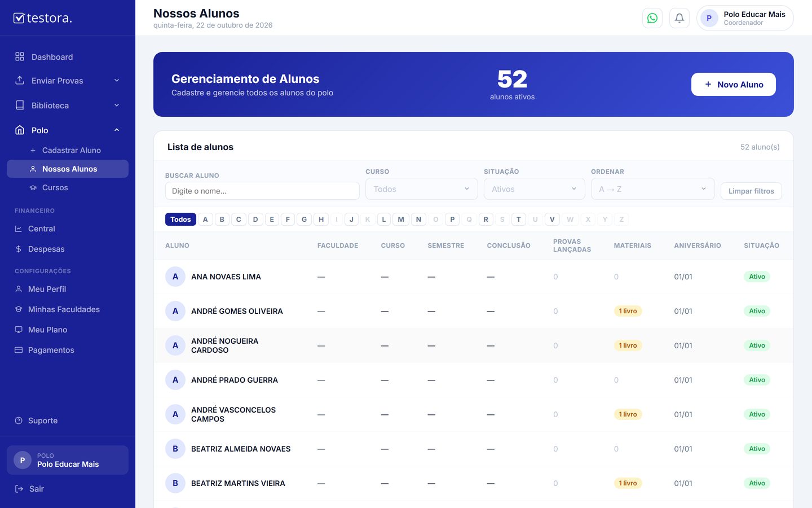Click the Meu Perfil person icon
The image size is (812, 508).
point(19,289)
